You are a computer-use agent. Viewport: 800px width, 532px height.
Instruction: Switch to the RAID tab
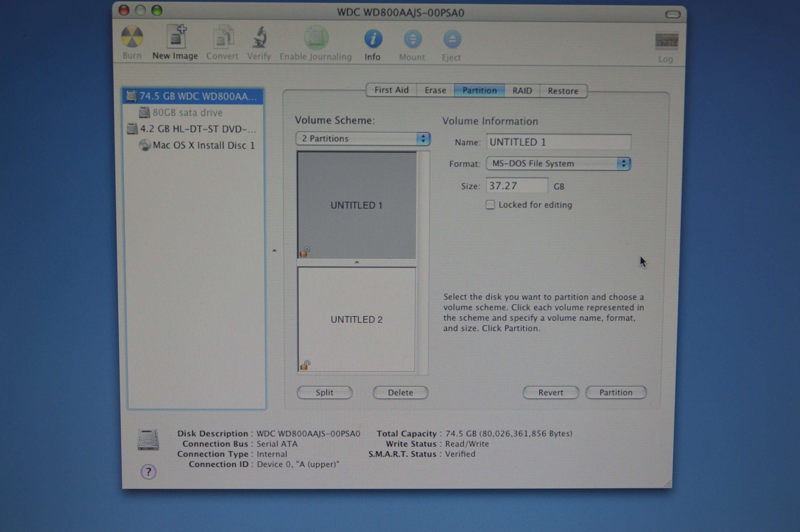point(522,91)
